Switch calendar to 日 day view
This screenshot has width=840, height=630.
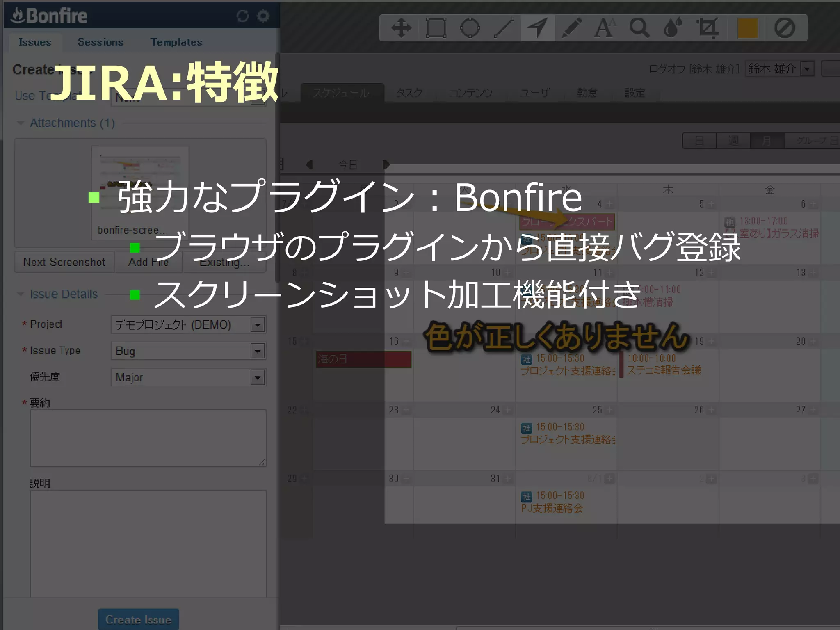tap(699, 141)
